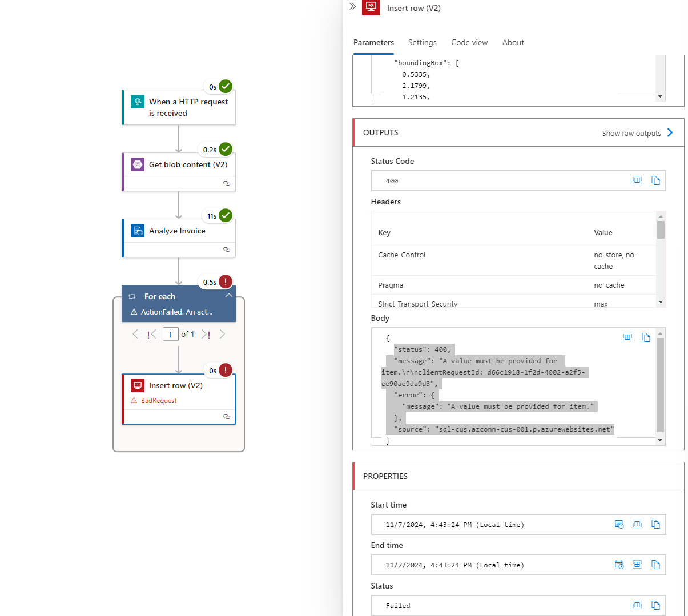Click the failed status badge on For each
The image size is (688, 616).
[x=226, y=281]
